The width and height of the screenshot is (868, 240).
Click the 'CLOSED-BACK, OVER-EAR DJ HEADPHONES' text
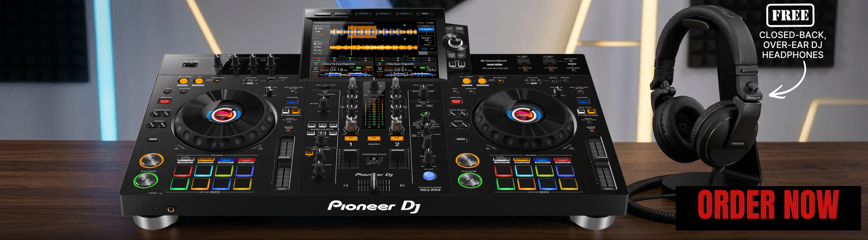[793, 45]
